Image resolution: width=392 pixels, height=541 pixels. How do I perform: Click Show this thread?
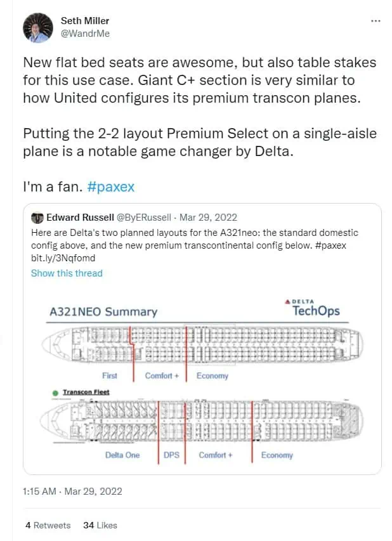pos(67,273)
